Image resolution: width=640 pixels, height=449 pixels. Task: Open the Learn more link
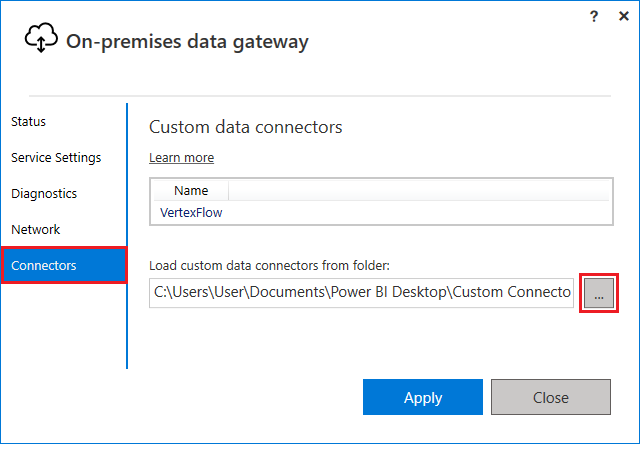[x=181, y=158]
